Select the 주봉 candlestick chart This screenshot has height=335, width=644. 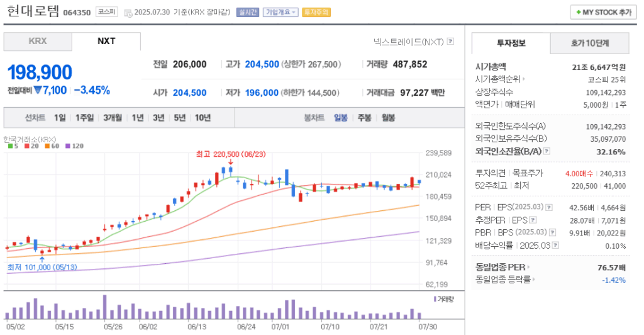(364, 118)
